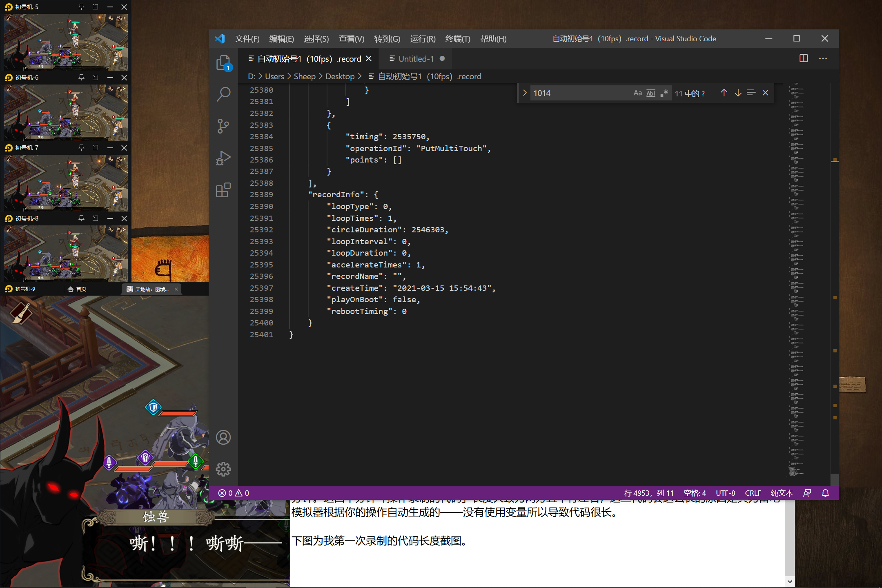Open the Run and Debug view
882x588 pixels.
[x=223, y=158]
